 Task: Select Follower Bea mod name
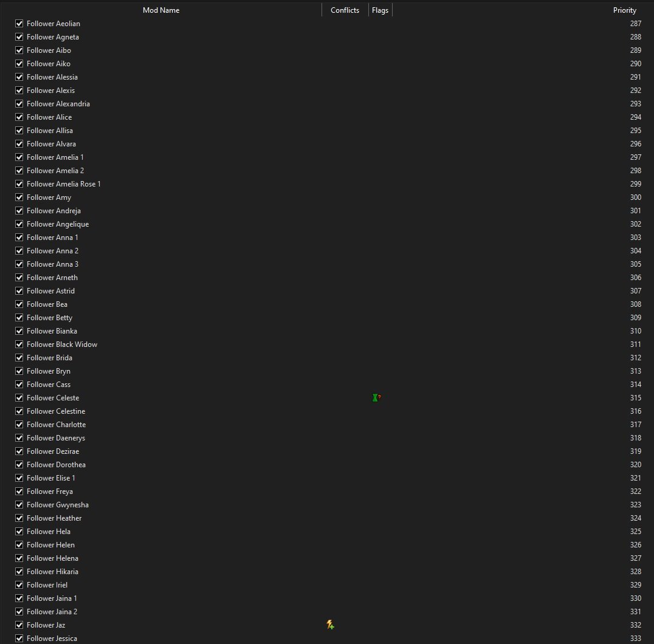(x=47, y=304)
